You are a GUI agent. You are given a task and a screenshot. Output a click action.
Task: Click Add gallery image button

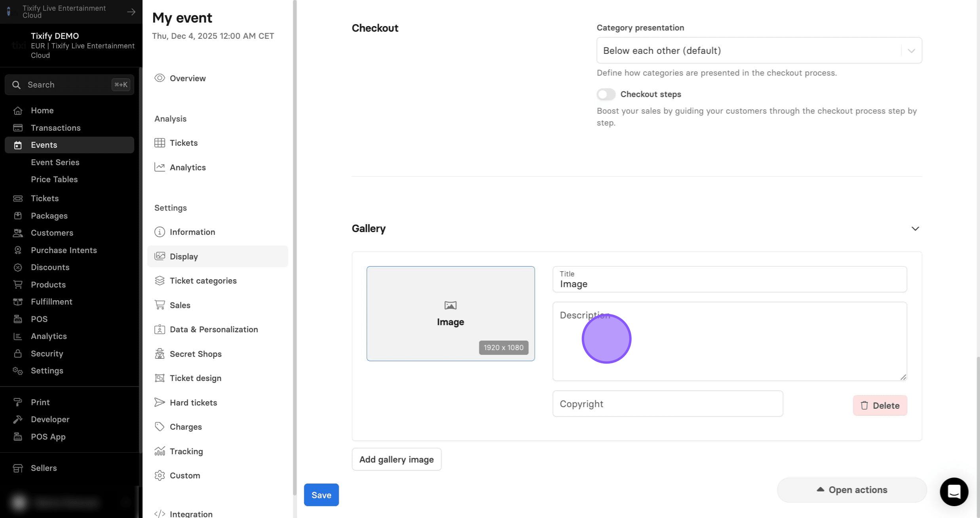(397, 459)
